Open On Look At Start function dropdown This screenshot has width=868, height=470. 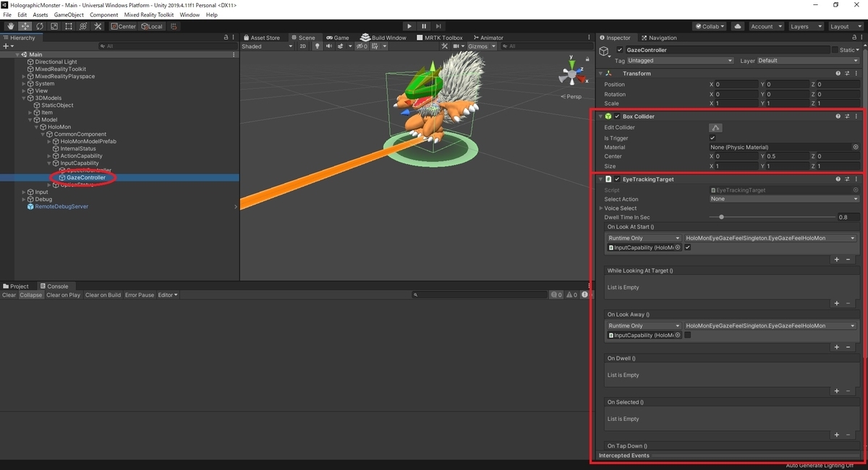click(x=770, y=238)
